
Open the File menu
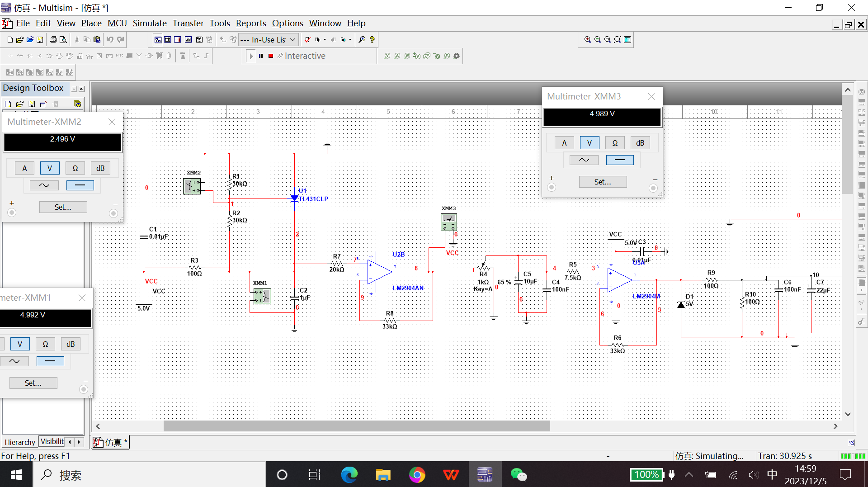click(23, 23)
